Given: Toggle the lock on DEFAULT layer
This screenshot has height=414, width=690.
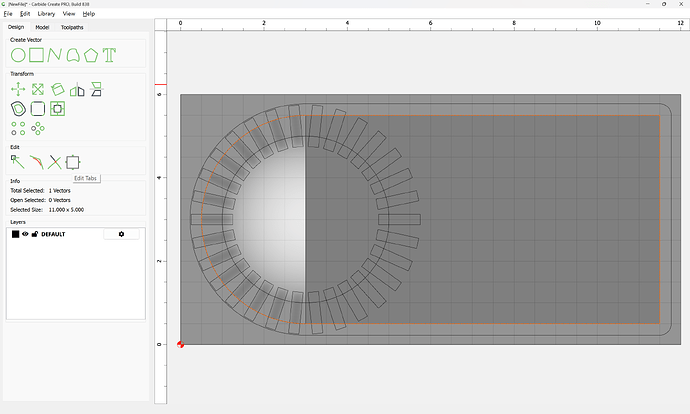Looking at the screenshot, I should tap(35, 234).
